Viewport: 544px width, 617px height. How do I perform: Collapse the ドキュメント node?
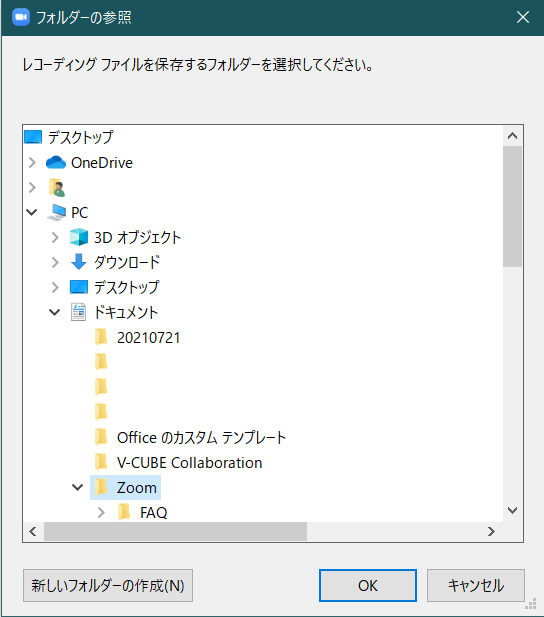54,312
